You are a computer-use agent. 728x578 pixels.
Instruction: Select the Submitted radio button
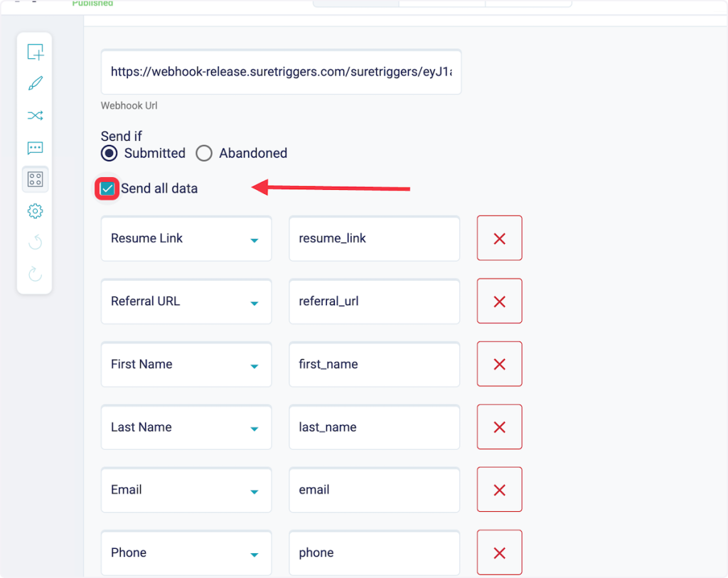pos(109,153)
